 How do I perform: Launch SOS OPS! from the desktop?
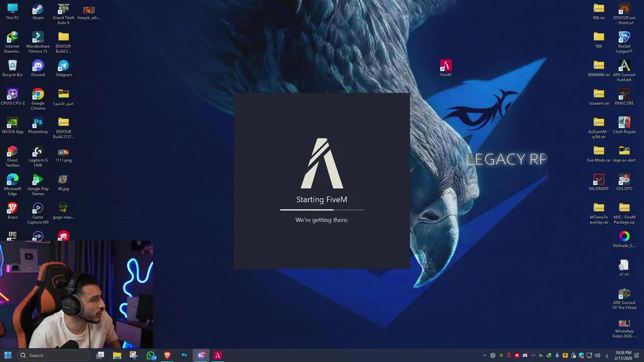click(624, 183)
